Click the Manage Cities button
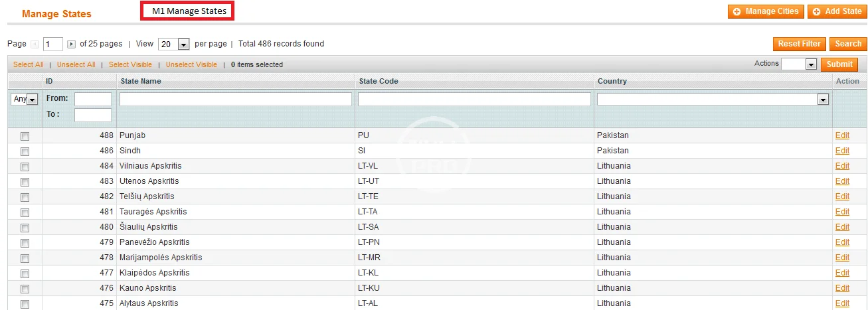Viewport: 868px width, 310px height. coord(766,11)
